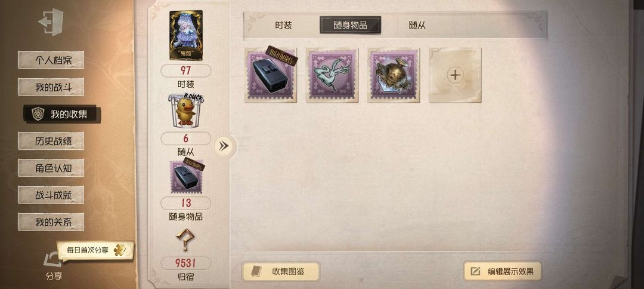The width and height of the screenshot is (644, 289).
Task: Expand panel with the double-arrow chevron
Action: pyautogui.click(x=224, y=146)
